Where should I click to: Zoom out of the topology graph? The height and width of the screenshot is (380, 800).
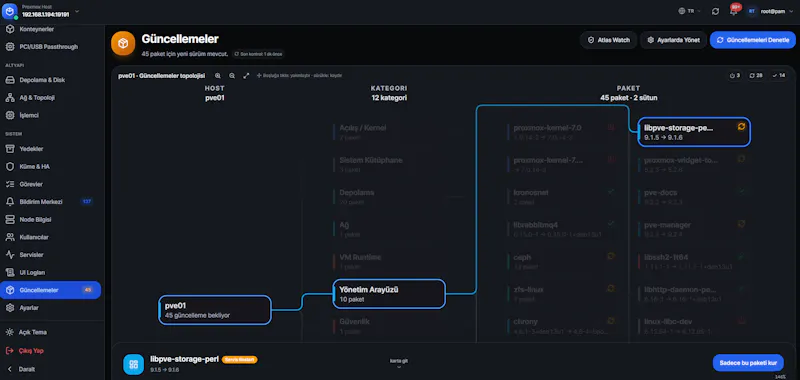click(x=232, y=75)
